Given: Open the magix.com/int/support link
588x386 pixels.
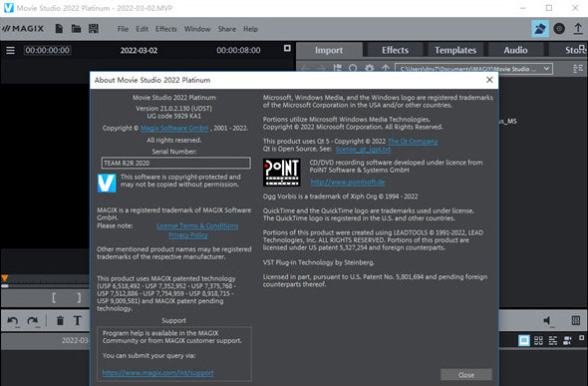Looking at the screenshot, I should tap(157, 373).
